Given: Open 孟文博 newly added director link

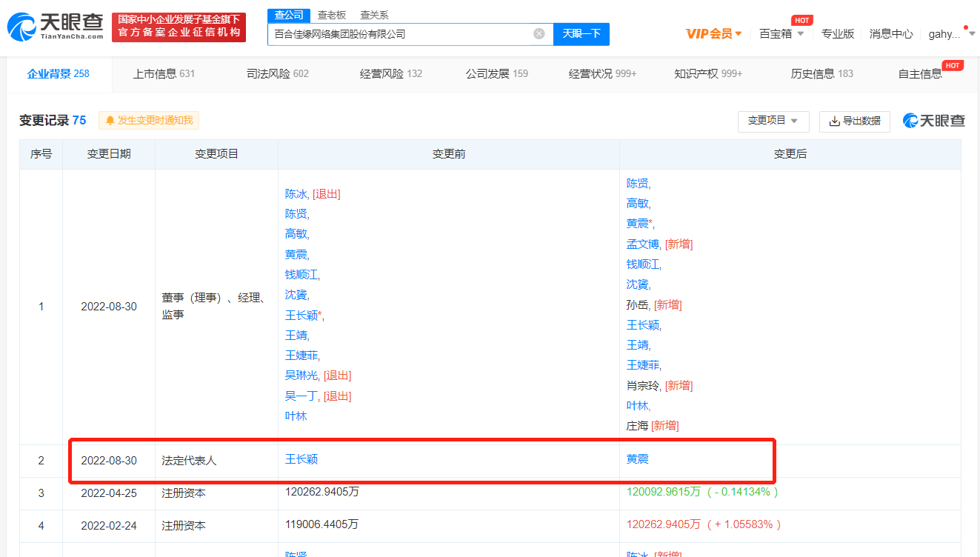Looking at the screenshot, I should click(x=643, y=244).
